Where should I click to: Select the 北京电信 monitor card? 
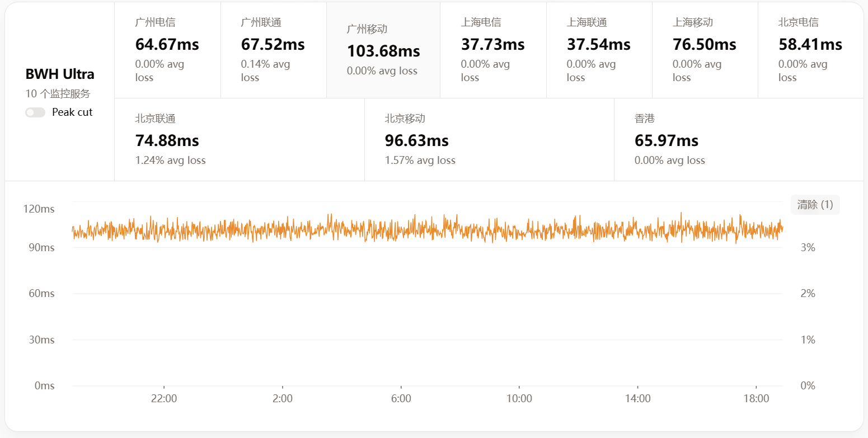pos(810,50)
